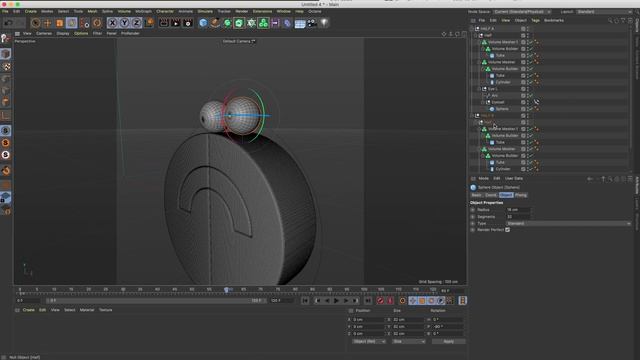Open sphere Type dropdown
Image resolution: width=640 pixels, height=360 pixels.
[569, 223]
